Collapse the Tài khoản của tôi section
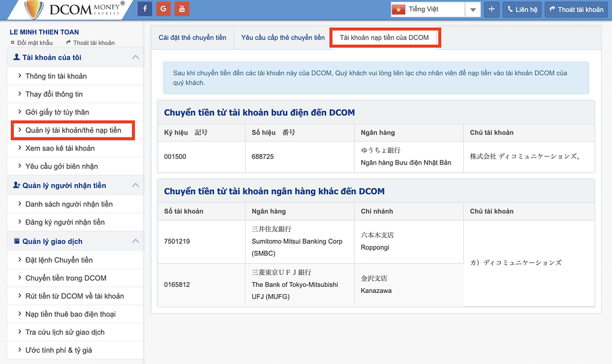Image resolution: width=612 pixels, height=364 pixels. point(134,57)
